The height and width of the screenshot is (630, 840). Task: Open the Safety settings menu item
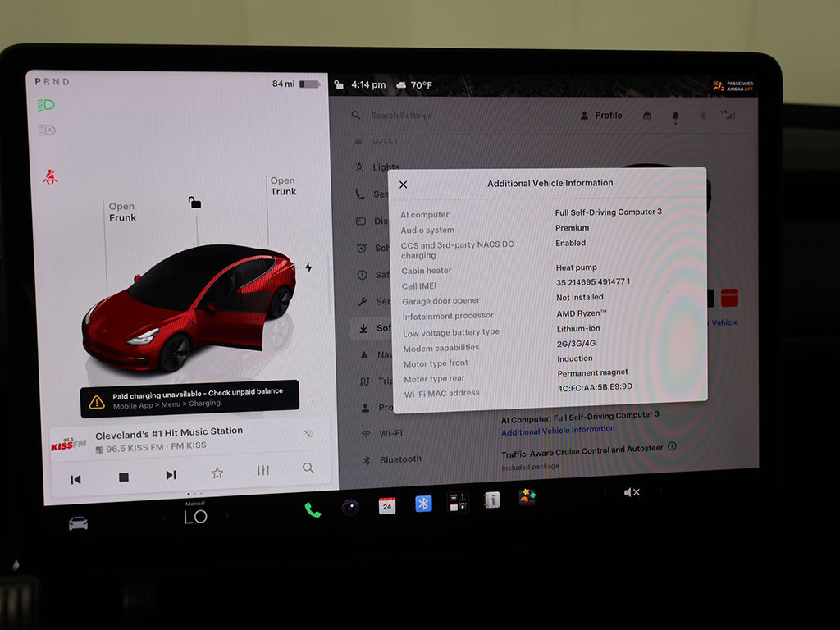click(373, 275)
